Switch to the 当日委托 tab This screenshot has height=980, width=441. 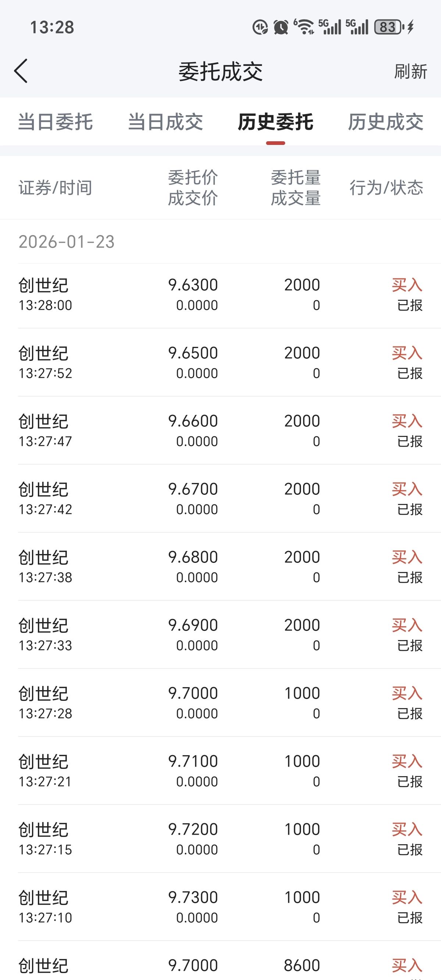[x=55, y=122]
